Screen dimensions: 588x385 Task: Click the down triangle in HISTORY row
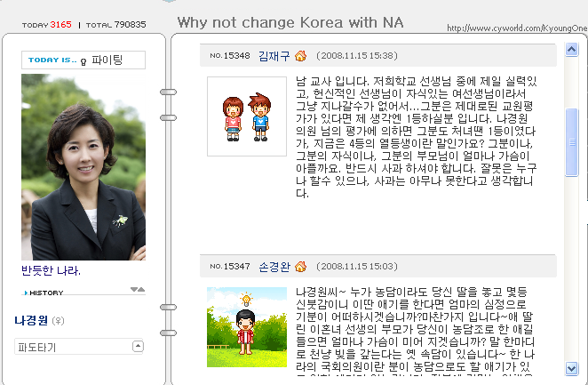tap(134, 289)
